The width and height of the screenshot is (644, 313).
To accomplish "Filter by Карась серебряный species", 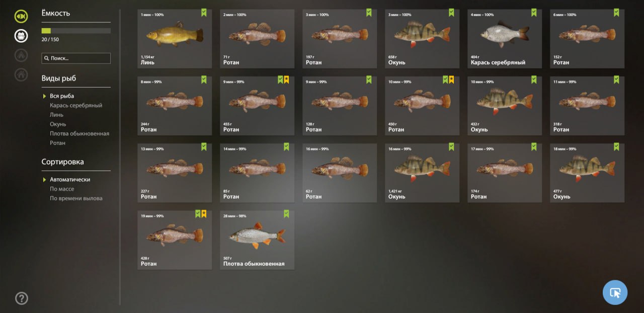I will 76,105.
